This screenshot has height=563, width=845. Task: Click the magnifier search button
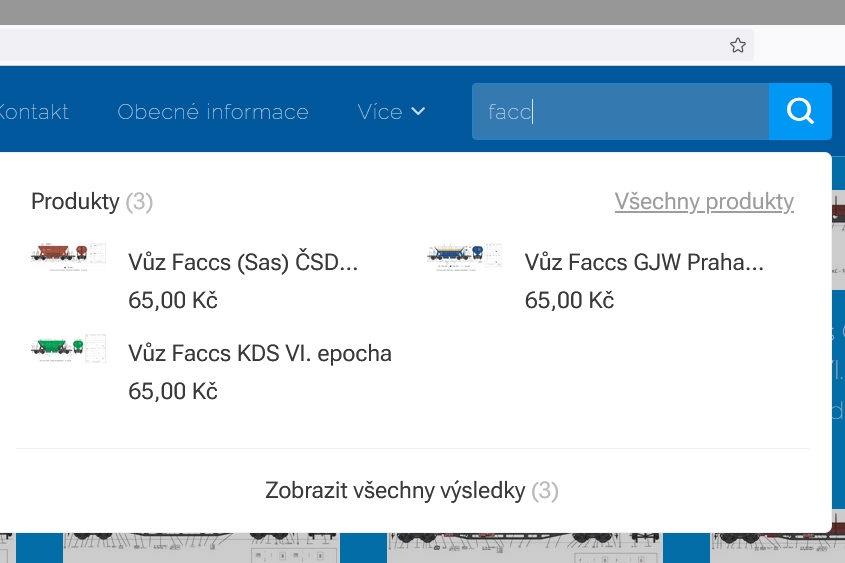[800, 111]
